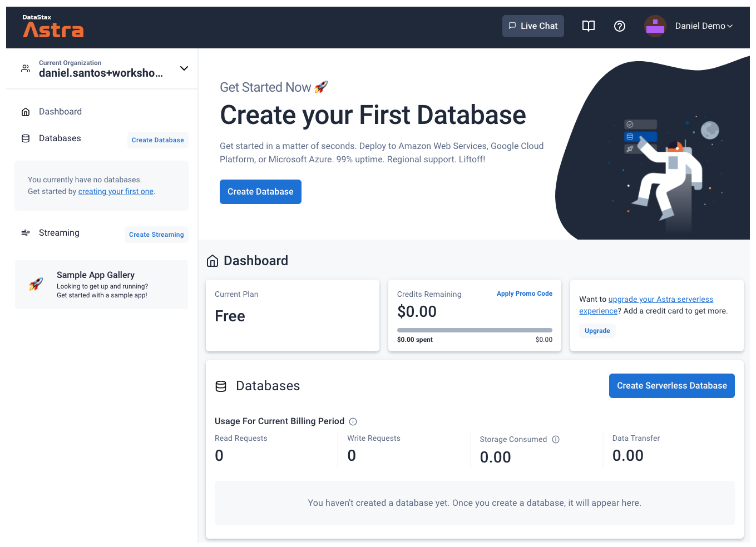The image size is (756, 547).
Task: Click the daniel.santos+worksho... organization name
Action: click(x=101, y=73)
